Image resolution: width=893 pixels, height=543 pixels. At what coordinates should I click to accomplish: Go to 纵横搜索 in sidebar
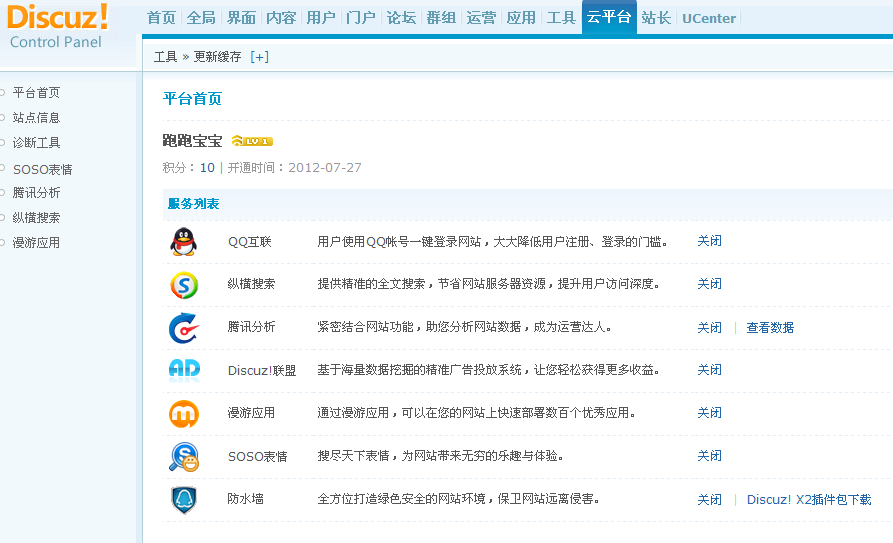pos(36,218)
